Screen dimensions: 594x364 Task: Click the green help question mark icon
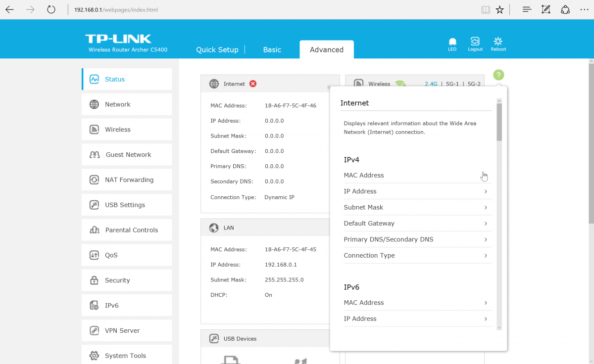coord(498,75)
